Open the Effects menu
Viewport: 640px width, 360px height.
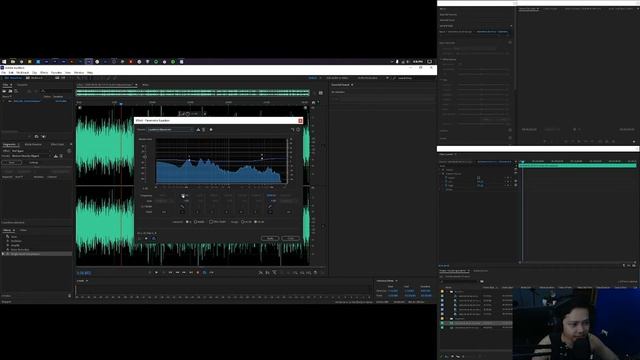pos(44,72)
